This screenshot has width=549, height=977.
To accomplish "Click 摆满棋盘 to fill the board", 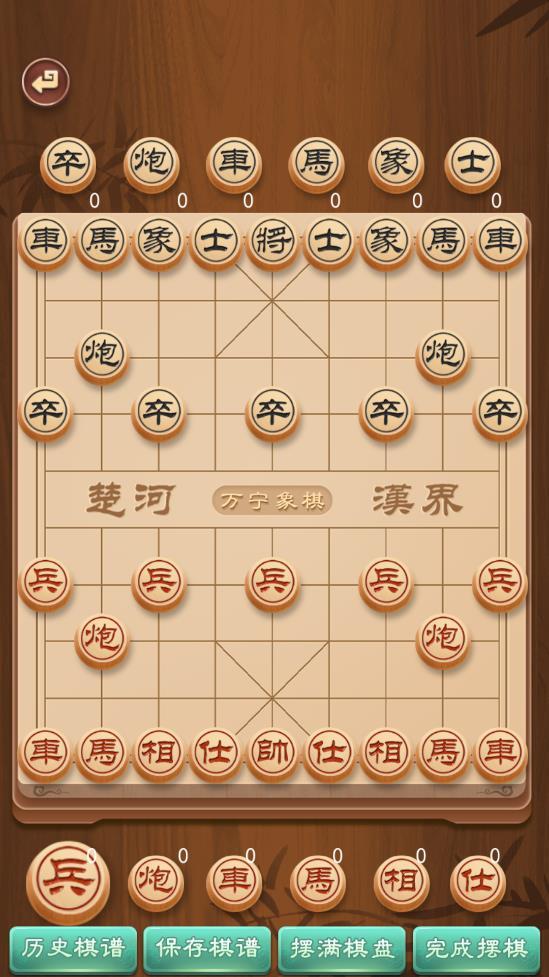I will pyautogui.click(x=342, y=950).
